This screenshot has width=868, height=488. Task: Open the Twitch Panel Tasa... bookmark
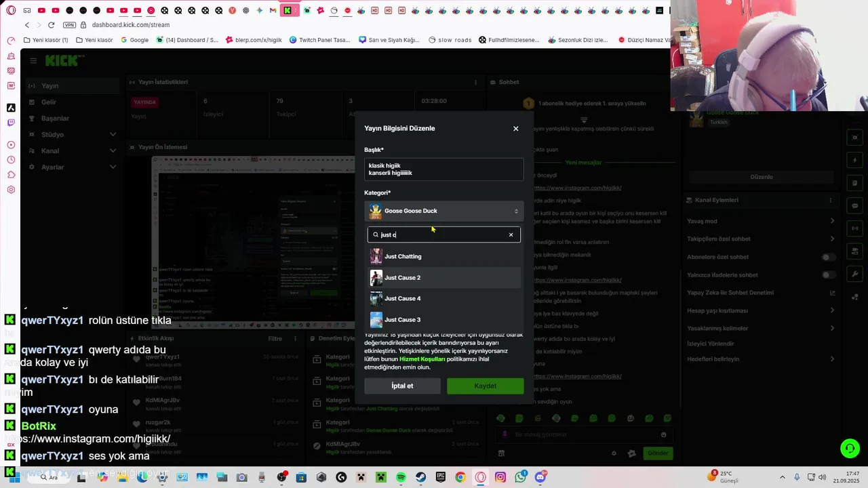pyautogui.click(x=319, y=40)
